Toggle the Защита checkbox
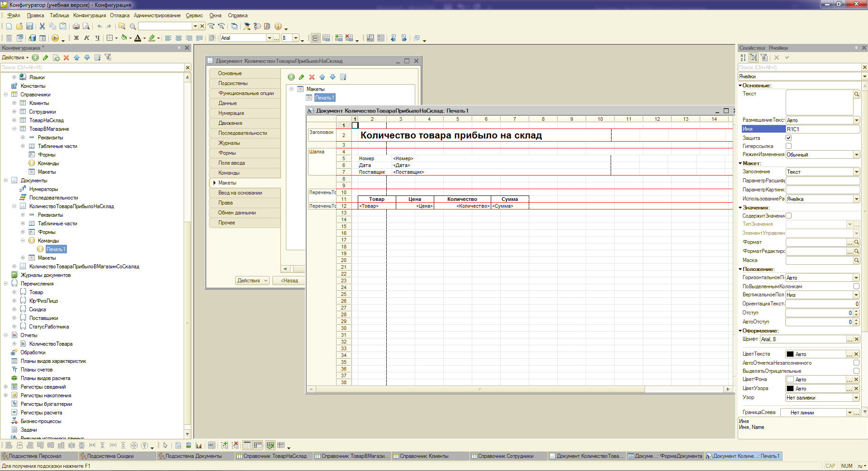 tap(789, 138)
